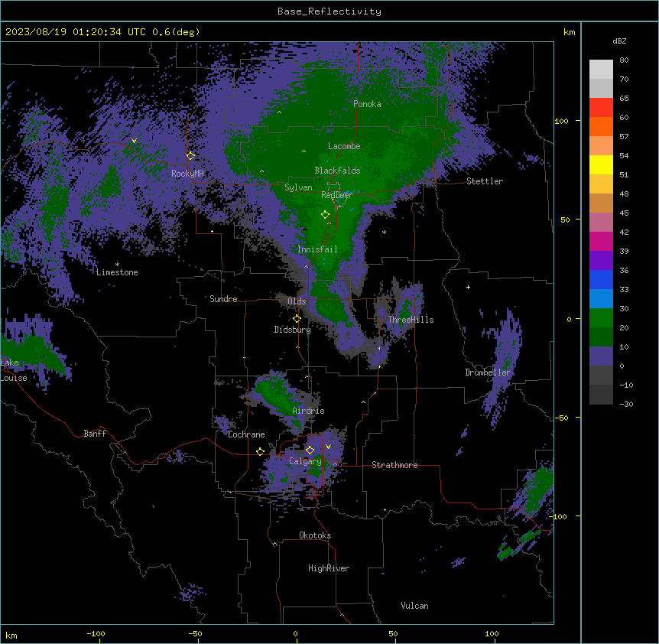Click the Base_Reflectivity title
Image resolution: width=659 pixels, height=644 pixels.
coord(329,11)
